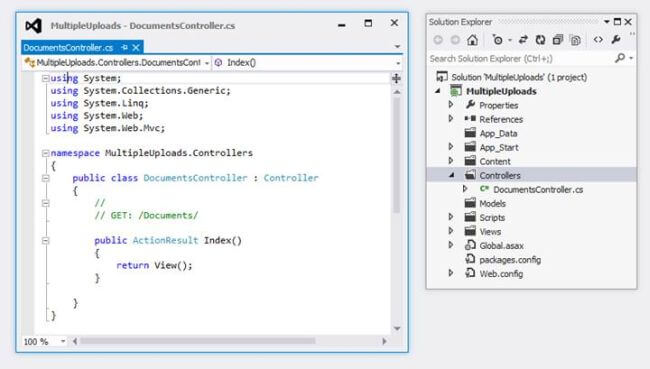Click the Web.config file icon
This screenshot has width=650, height=369.
click(x=470, y=273)
